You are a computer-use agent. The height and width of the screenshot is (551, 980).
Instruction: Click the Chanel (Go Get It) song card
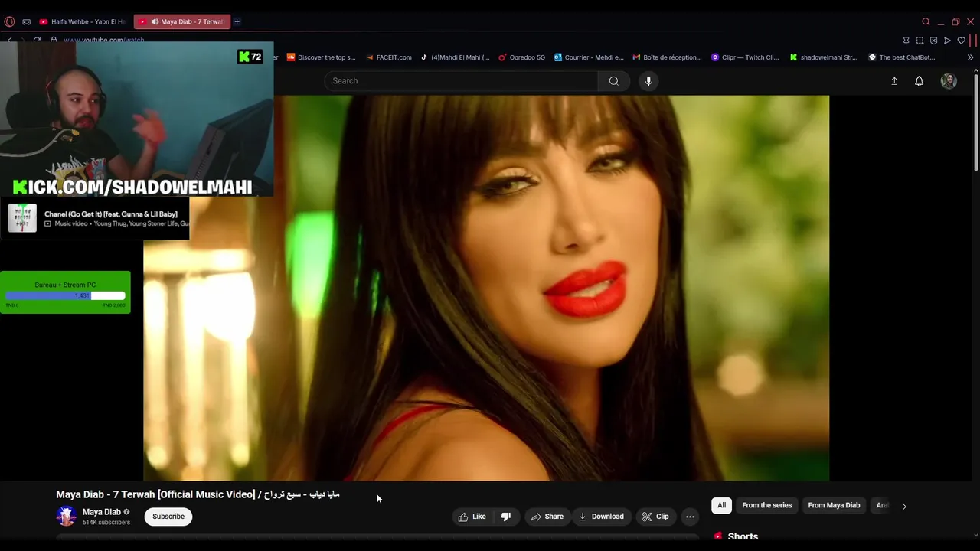coord(95,218)
